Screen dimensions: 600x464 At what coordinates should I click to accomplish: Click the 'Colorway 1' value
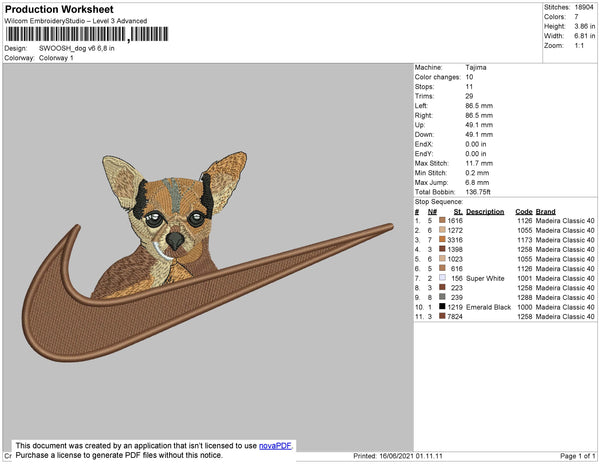(x=56, y=58)
